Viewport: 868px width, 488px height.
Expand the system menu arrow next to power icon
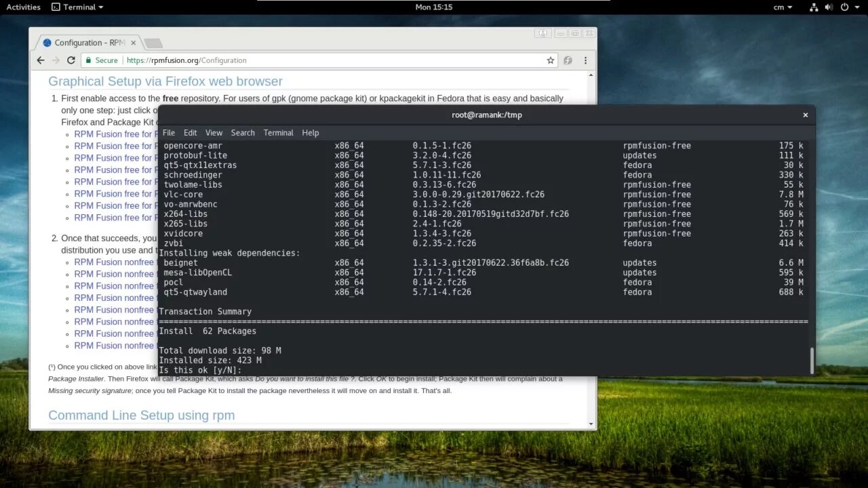point(856,7)
